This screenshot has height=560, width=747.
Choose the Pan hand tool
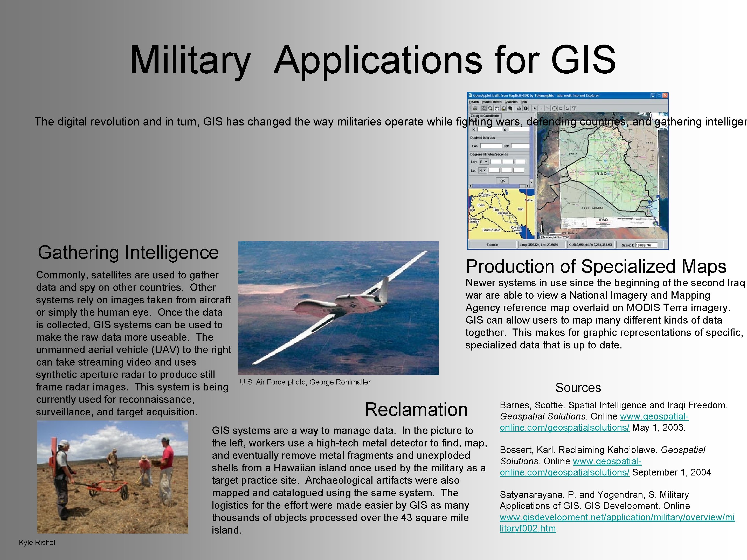(497, 109)
